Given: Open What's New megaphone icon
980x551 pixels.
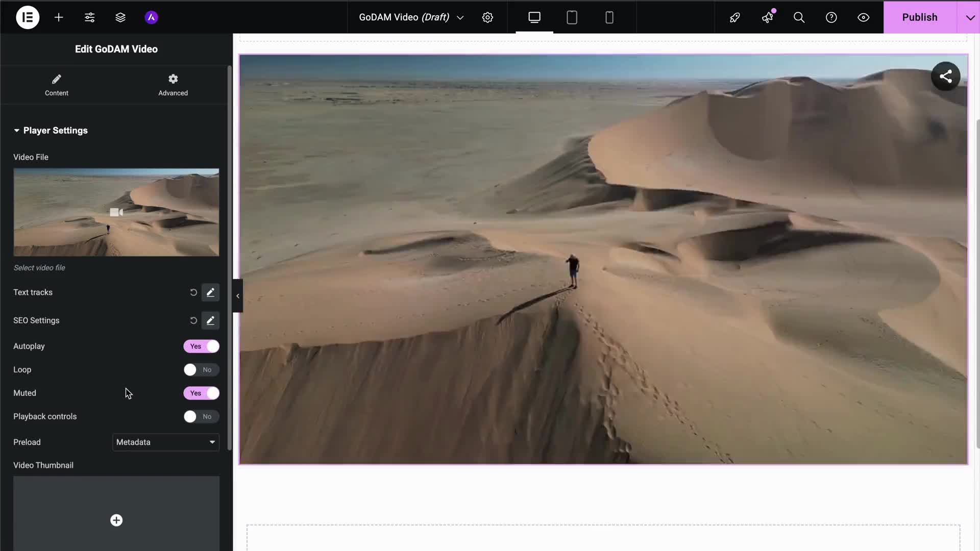Looking at the screenshot, I should click(768, 17).
